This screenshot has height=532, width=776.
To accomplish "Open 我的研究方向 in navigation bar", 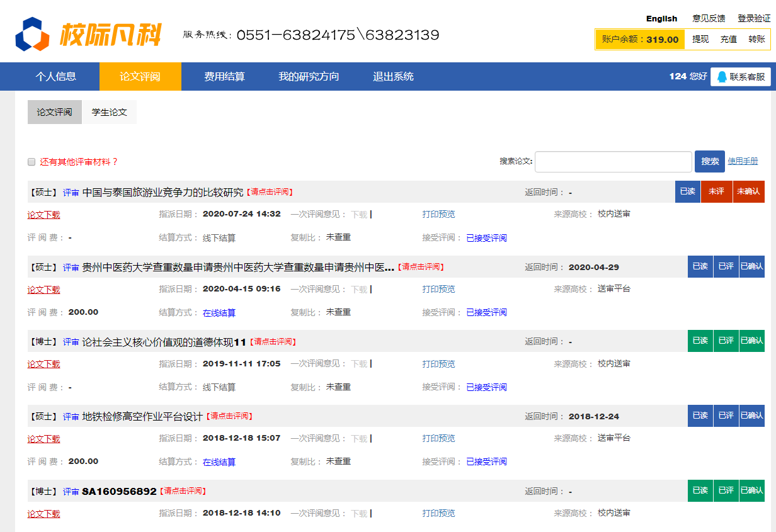I will tap(309, 77).
